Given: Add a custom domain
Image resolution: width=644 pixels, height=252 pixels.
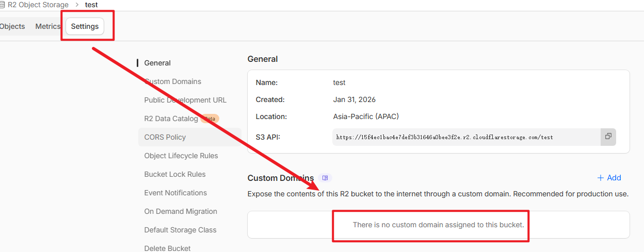Looking at the screenshot, I should [x=609, y=178].
